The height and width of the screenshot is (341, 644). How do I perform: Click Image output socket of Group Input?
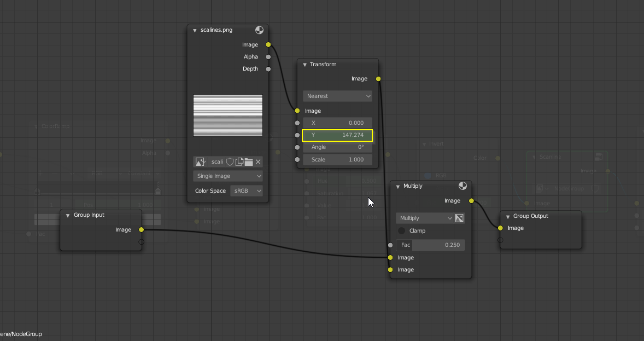pos(141,229)
